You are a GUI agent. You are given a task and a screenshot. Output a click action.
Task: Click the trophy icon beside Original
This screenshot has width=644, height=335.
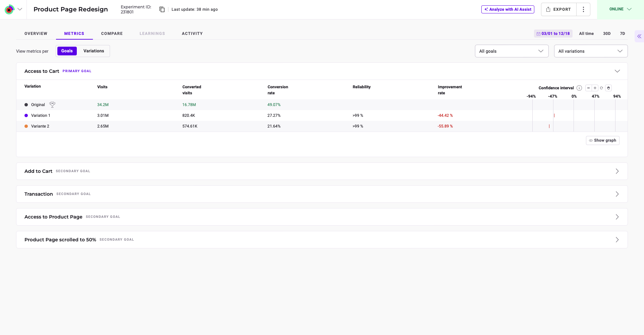coord(52,105)
